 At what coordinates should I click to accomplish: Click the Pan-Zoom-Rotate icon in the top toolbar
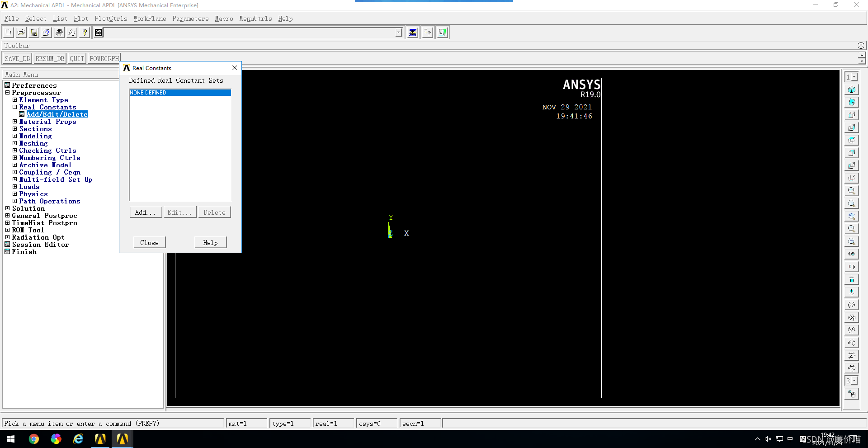pos(47,33)
